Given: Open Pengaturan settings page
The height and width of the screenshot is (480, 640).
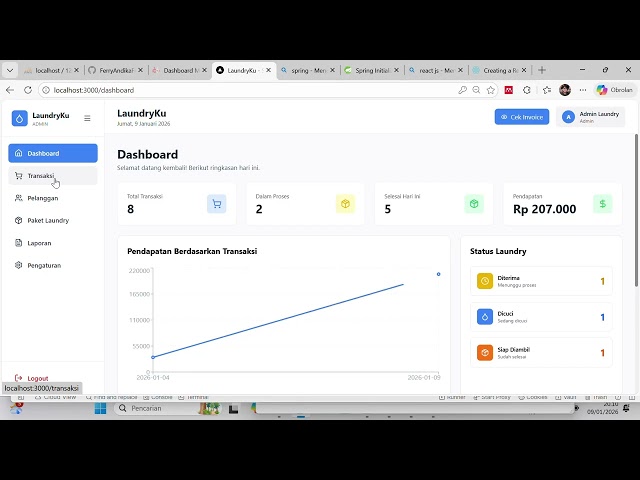Looking at the screenshot, I should [53, 265].
